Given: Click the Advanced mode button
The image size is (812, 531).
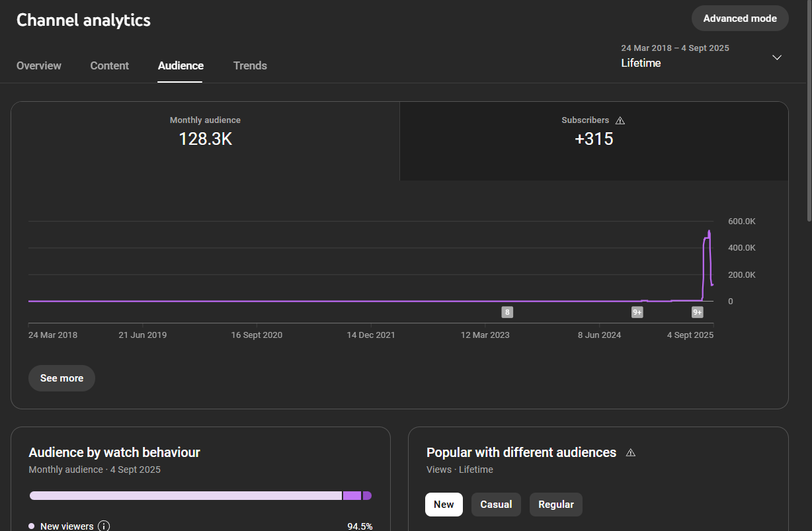Looking at the screenshot, I should pyautogui.click(x=740, y=19).
